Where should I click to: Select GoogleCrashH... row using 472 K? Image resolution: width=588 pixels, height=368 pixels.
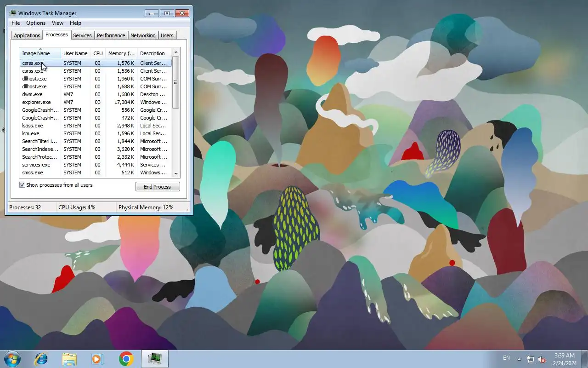point(96,118)
